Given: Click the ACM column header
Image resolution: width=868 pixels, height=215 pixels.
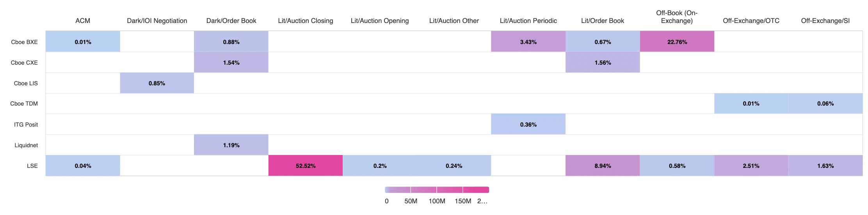Looking at the screenshot, I should point(83,21).
